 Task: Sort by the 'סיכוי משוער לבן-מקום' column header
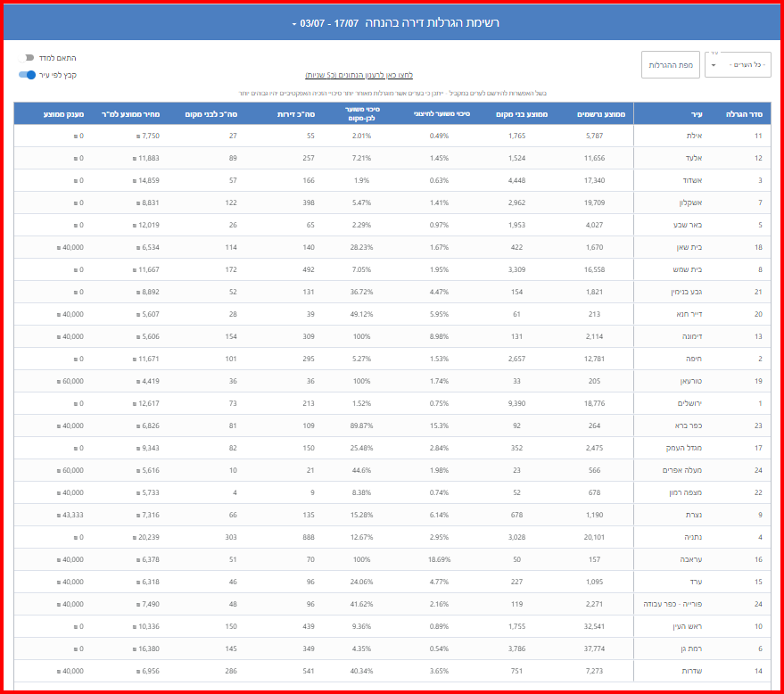(x=362, y=114)
